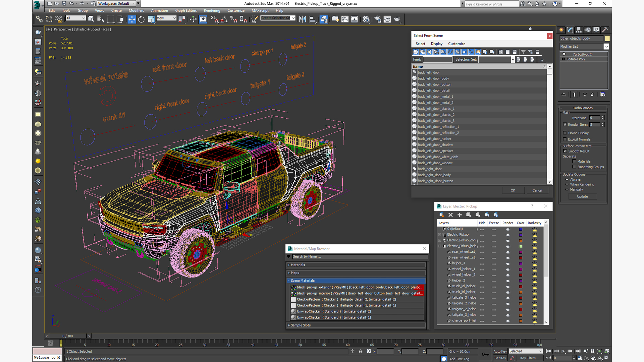Viewport: 644px width, 362px height.
Task: Expand Sample Slots in Material Browser
Action: [357, 325]
